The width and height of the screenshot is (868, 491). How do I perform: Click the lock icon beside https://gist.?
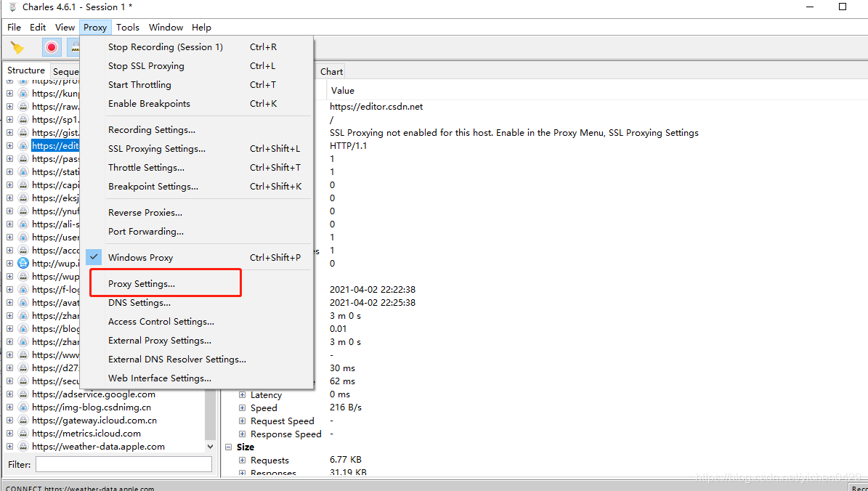[23, 133]
